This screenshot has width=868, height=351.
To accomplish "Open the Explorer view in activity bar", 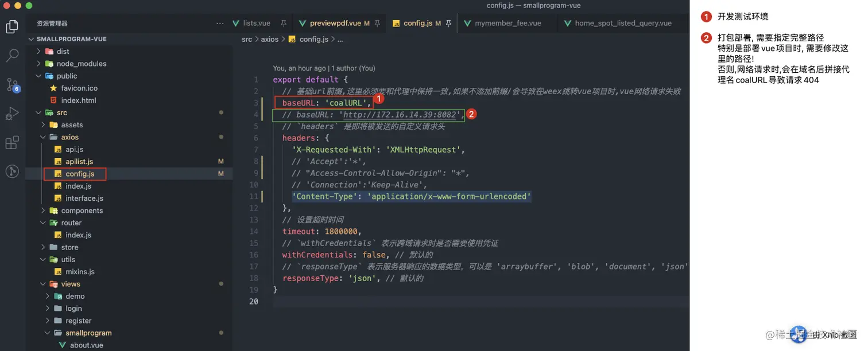I will 12,26.
